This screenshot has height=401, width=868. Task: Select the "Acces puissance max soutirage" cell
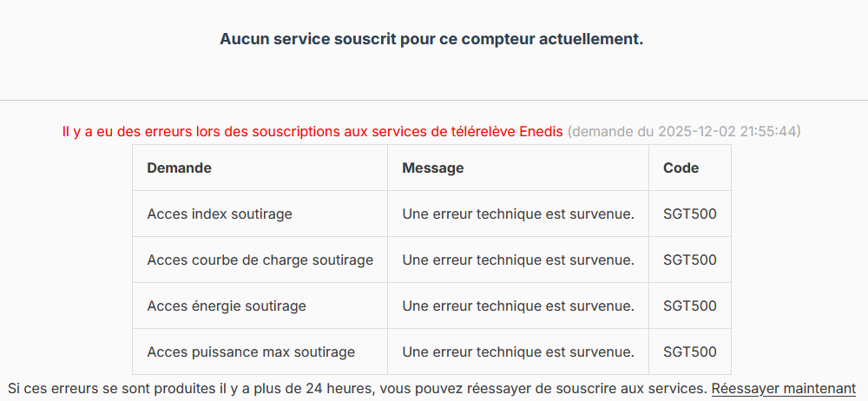(x=251, y=352)
